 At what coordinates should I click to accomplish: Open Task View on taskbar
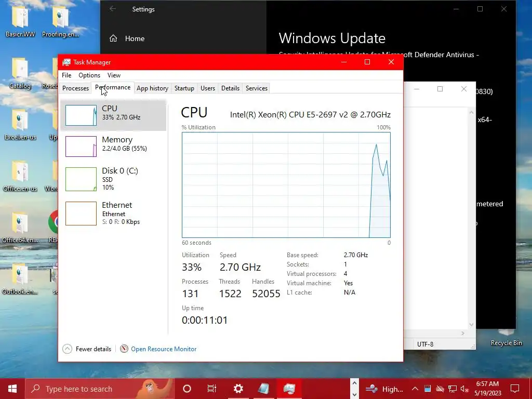(212, 389)
